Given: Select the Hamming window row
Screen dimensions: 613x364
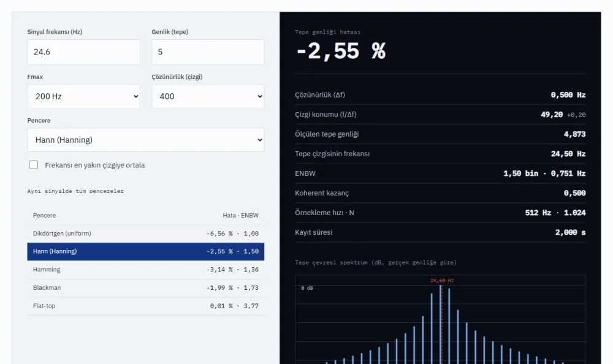Looking at the screenshot, I should point(145,270).
